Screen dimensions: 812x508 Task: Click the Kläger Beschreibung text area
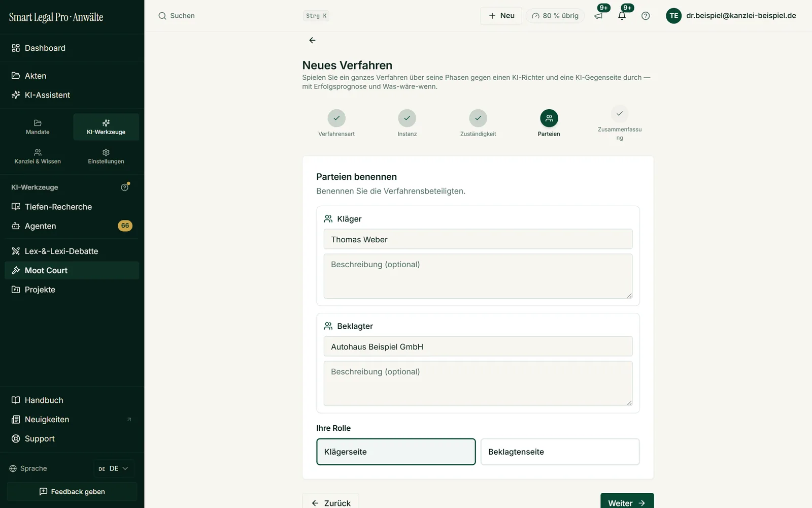(478, 276)
